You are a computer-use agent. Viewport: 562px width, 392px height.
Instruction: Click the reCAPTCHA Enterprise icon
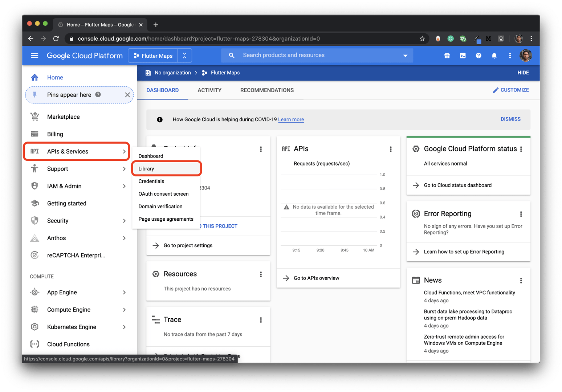pos(34,255)
